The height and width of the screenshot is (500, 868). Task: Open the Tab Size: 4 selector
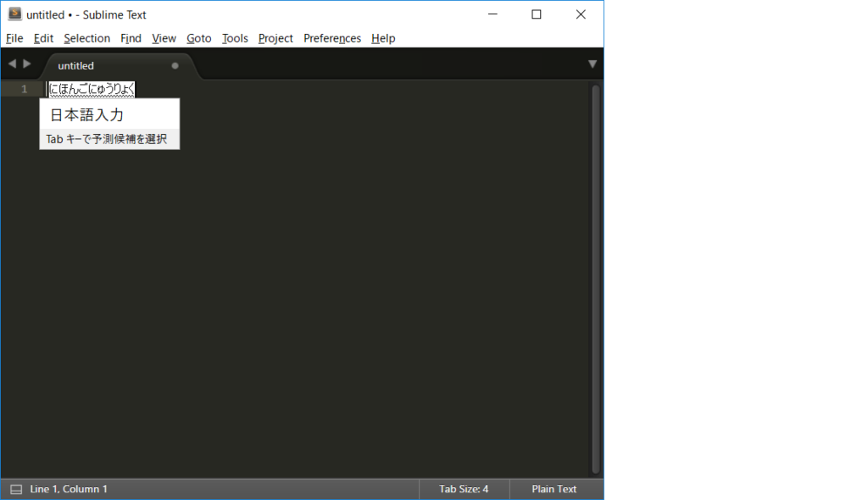464,489
